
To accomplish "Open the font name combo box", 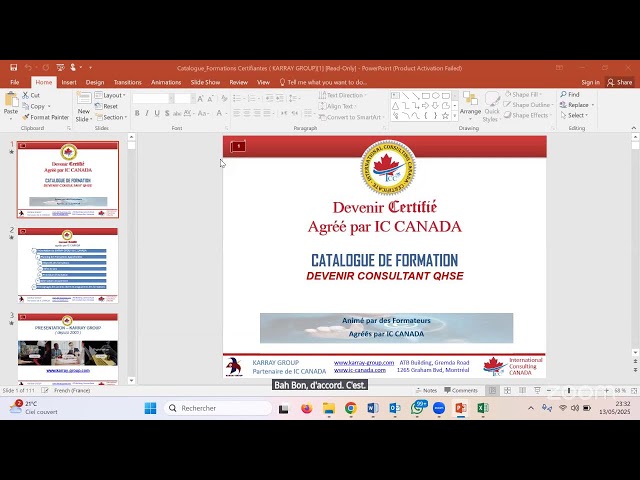I will [x=153, y=99].
